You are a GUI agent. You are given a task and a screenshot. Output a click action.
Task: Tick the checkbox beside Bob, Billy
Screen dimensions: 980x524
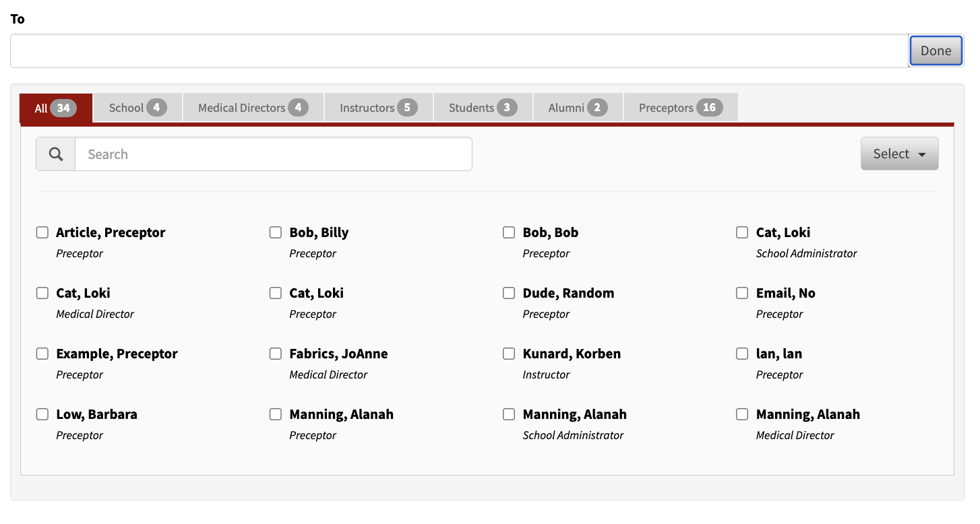[276, 232]
